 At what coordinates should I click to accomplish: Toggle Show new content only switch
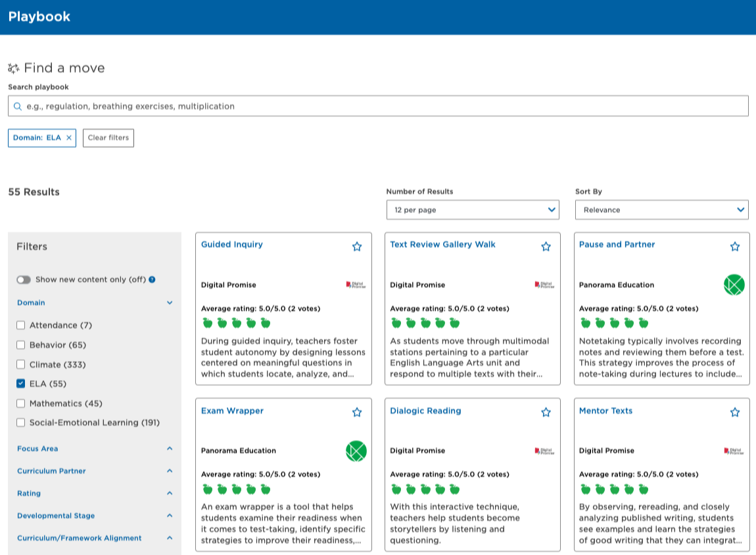click(24, 279)
